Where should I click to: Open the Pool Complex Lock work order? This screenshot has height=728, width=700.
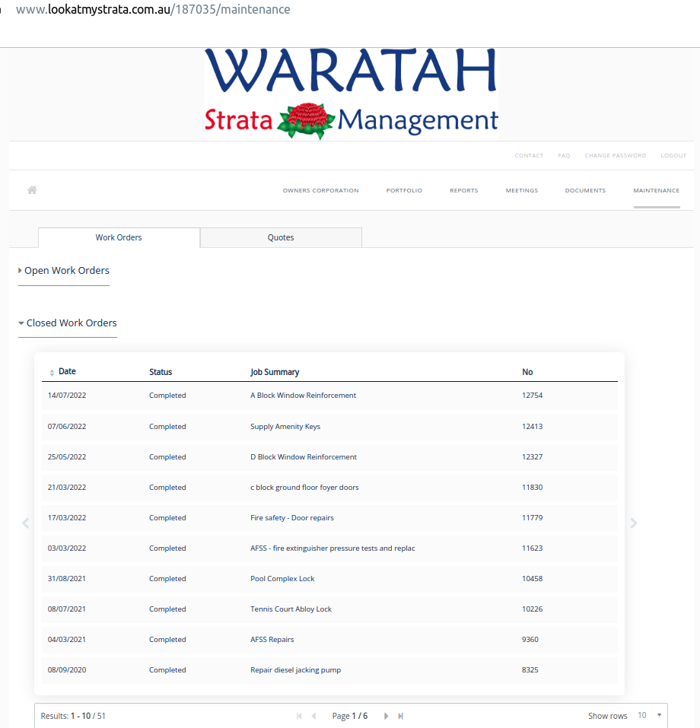click(282, 579)
